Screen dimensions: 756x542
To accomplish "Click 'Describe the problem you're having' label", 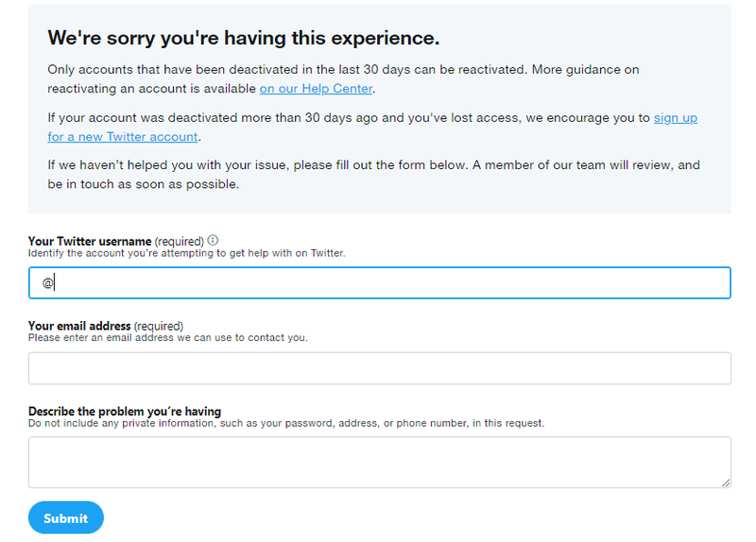I will 125,412.
